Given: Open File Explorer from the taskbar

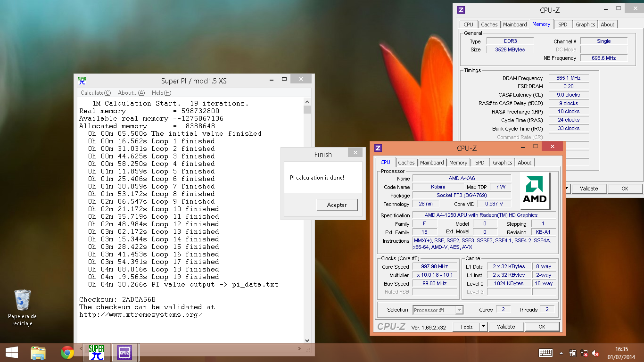Looking at the screenshot, I should (38, 353).
